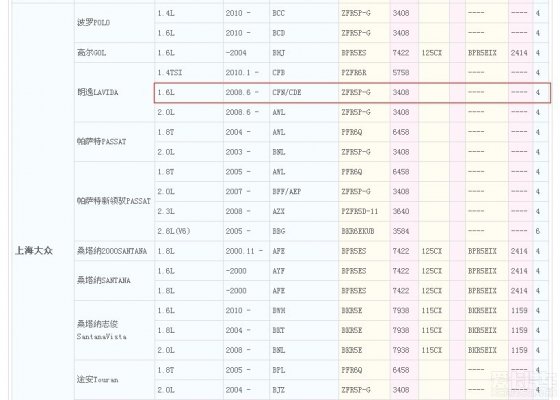Click the 朗逸LAVIDA model cell
Viewport: 560px width, 400px height.
[x=114, y=92]
